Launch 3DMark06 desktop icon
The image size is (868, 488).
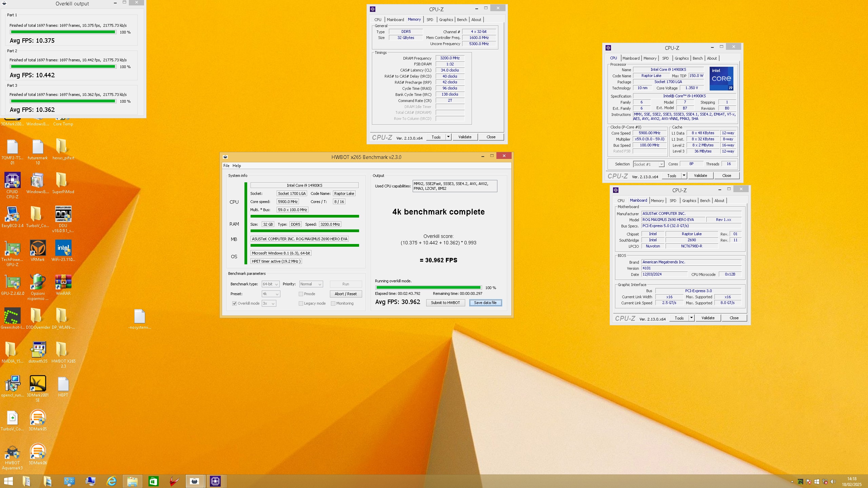(38, 454)
